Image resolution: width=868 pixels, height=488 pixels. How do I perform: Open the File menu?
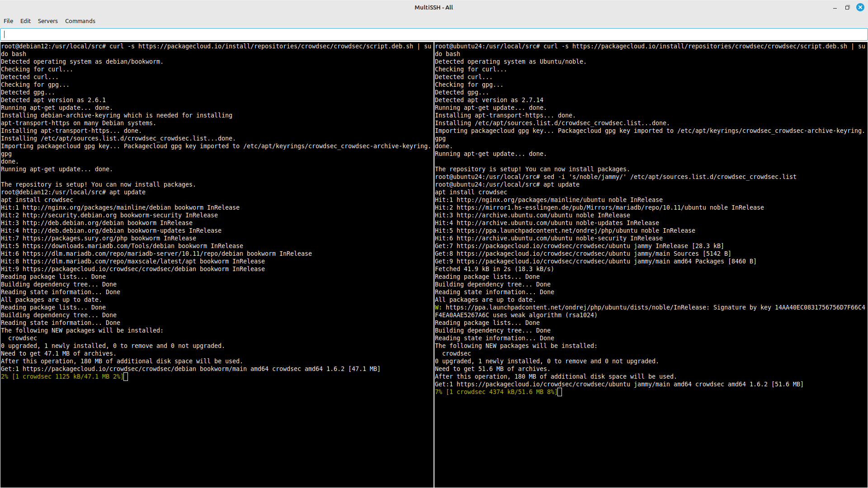pos(8,21)
